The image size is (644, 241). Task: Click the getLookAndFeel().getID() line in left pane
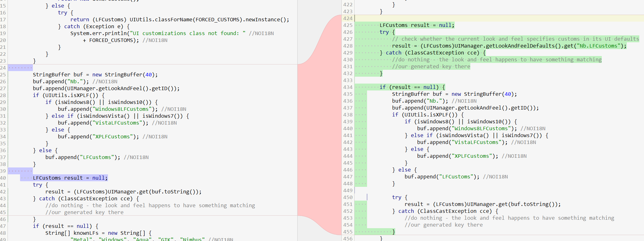tap(106, 88)
